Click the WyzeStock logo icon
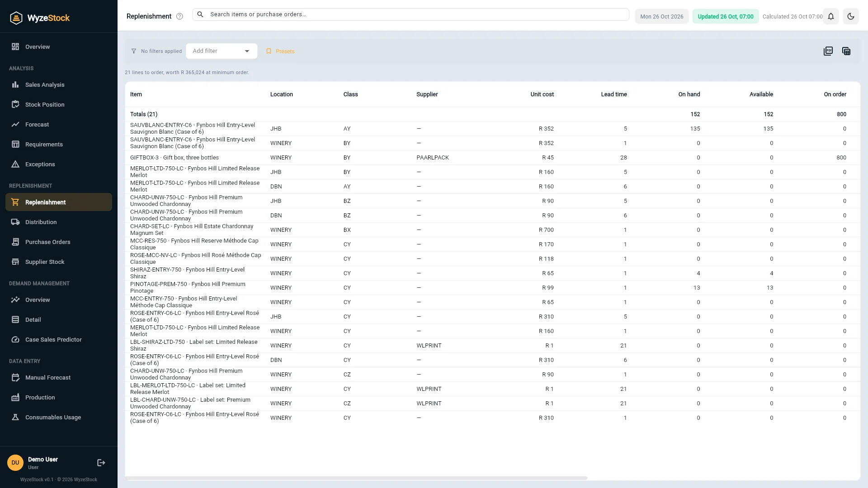The height and width of the screenshot is (488, 868). [x=16, y=18]
